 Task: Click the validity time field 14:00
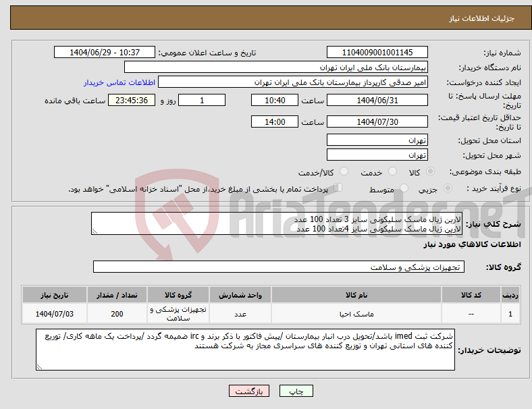(x=275, y=121)
